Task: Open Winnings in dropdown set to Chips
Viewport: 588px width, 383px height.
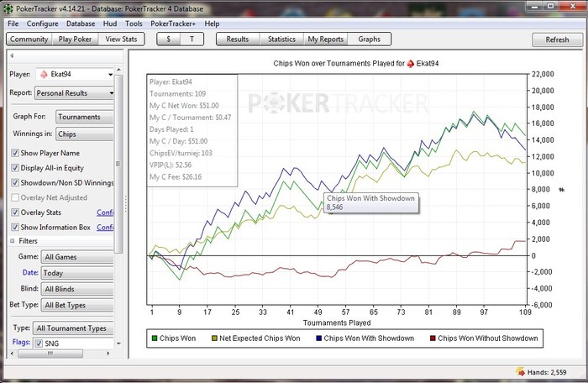Action: click(84, 134)
